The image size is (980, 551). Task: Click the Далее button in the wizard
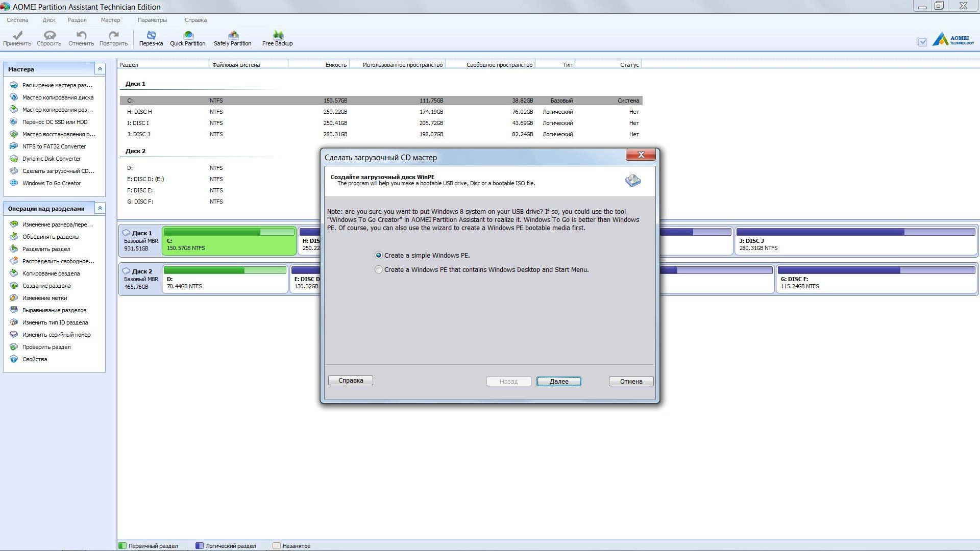559,381
